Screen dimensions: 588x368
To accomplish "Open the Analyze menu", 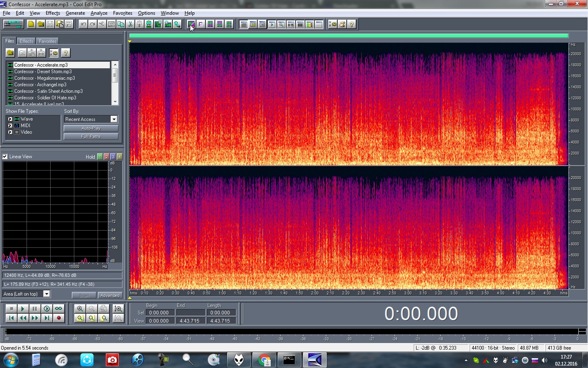I will coord(99,13).
